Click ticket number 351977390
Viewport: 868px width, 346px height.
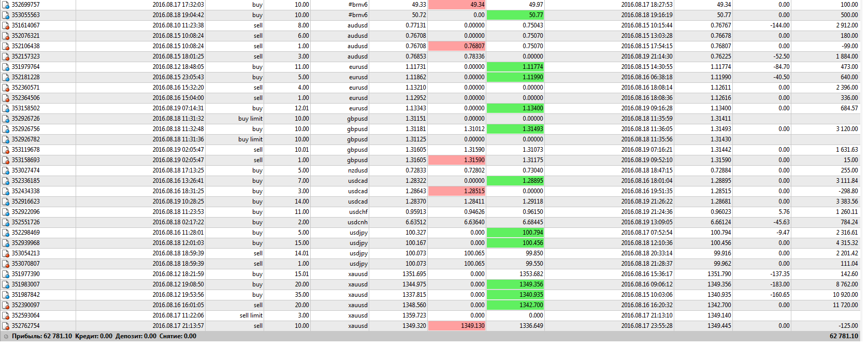click(x=26, y=274)
